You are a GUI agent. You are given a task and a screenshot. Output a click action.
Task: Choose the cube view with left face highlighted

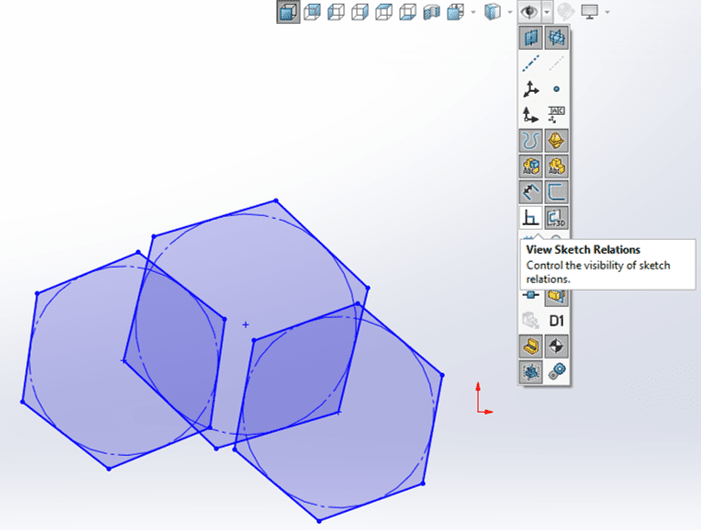pyautogui.click(x=336, y=12)
